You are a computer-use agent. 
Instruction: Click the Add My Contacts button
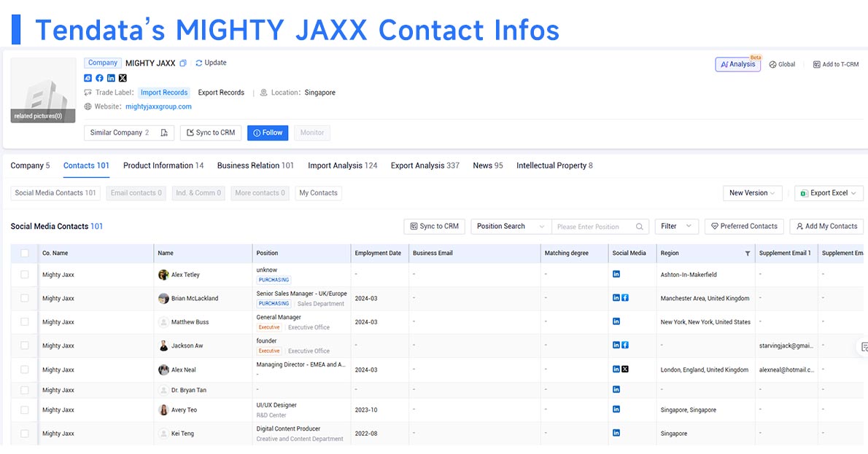826,227
